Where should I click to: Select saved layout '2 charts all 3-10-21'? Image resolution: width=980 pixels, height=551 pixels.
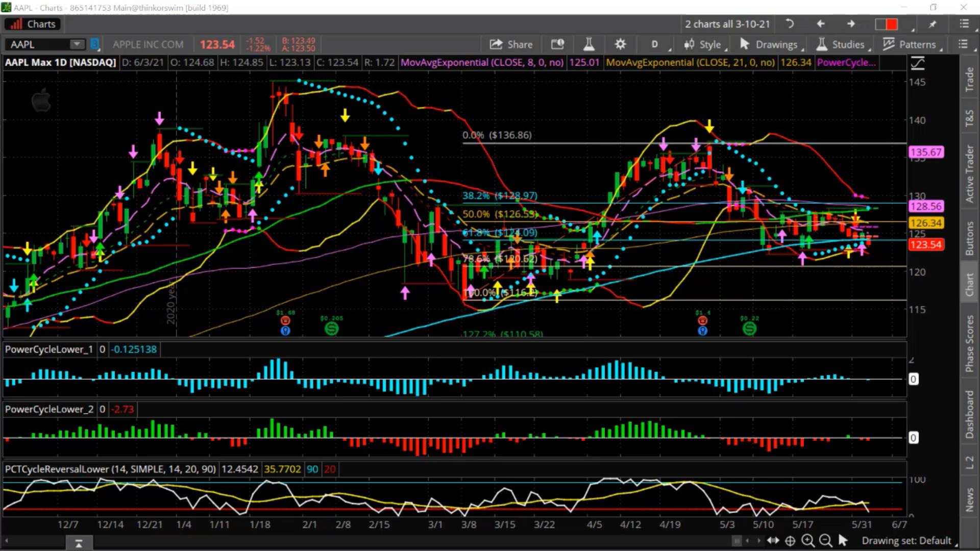coord(727,24)
